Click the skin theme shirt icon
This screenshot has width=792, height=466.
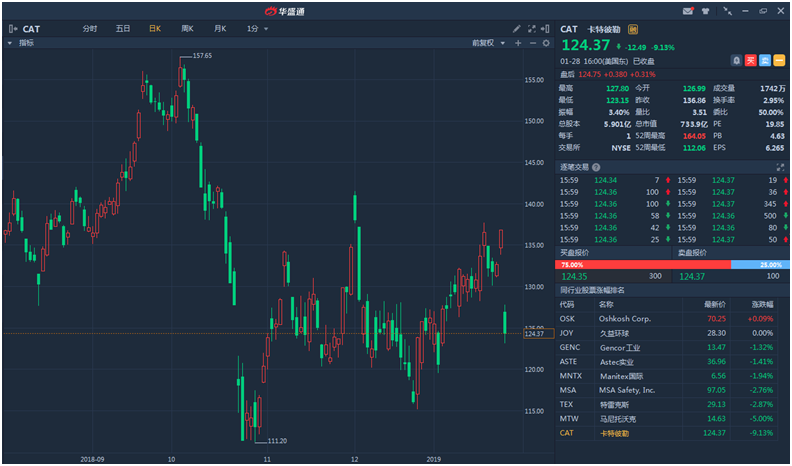click(x=706, y=10)
